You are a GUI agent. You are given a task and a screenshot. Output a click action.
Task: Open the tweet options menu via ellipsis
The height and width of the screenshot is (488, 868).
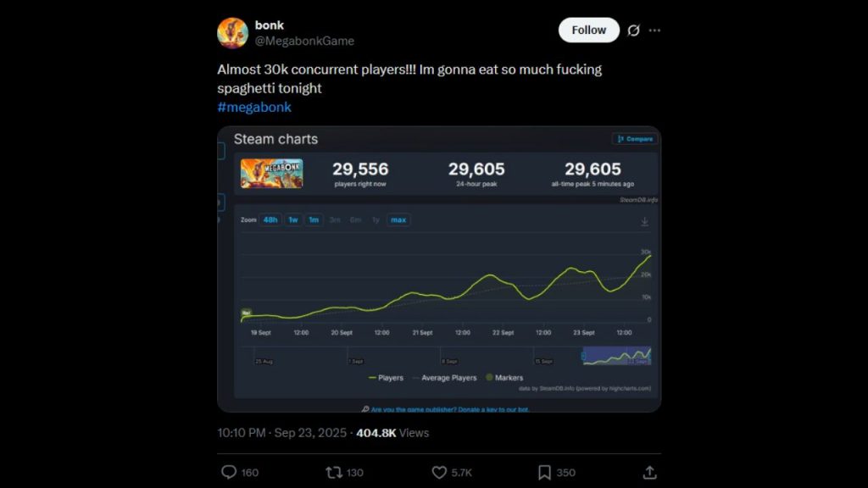pyautogui.click(x=654, y=30)
